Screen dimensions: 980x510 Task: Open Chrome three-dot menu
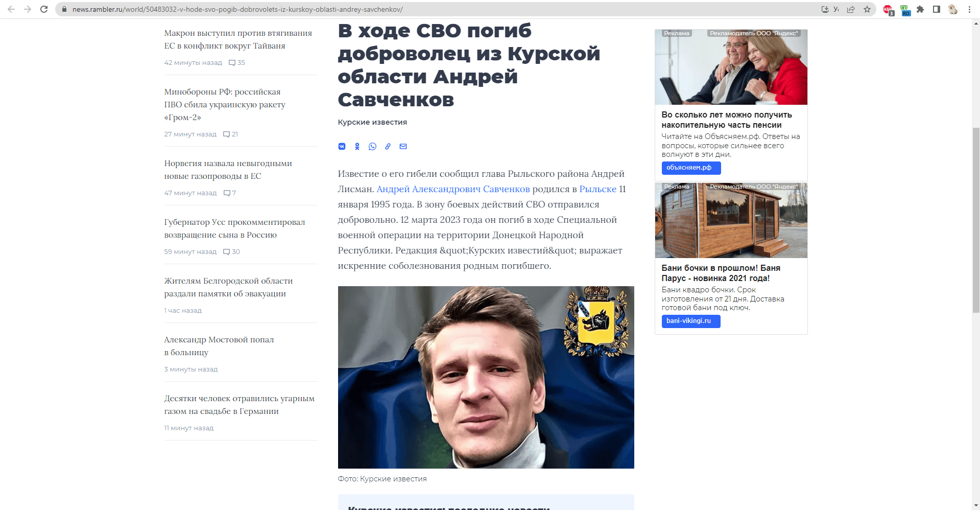point(969,9)
